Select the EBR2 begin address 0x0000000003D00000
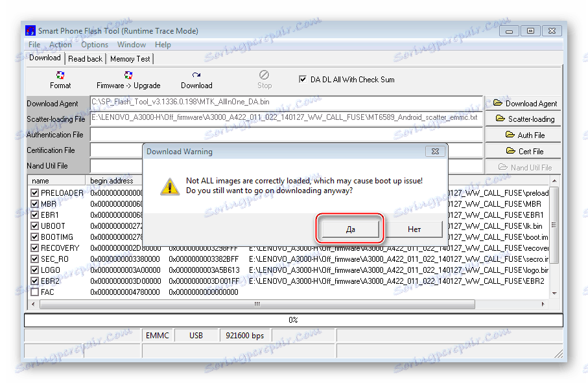 click(126, 281)
